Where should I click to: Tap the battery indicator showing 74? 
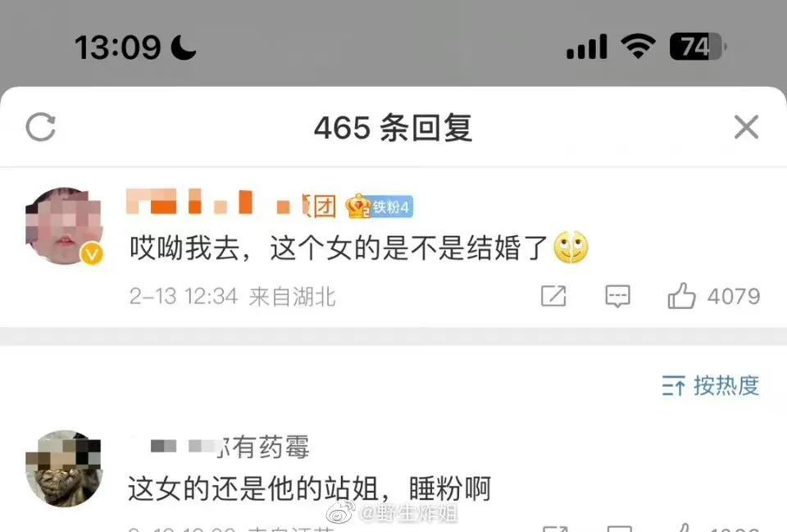point(698,47)
